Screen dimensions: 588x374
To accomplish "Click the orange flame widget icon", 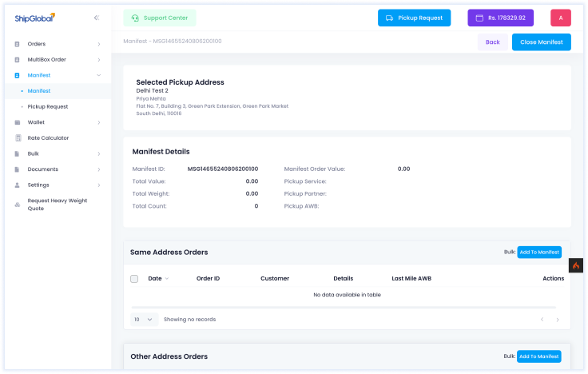I will 577,265.
